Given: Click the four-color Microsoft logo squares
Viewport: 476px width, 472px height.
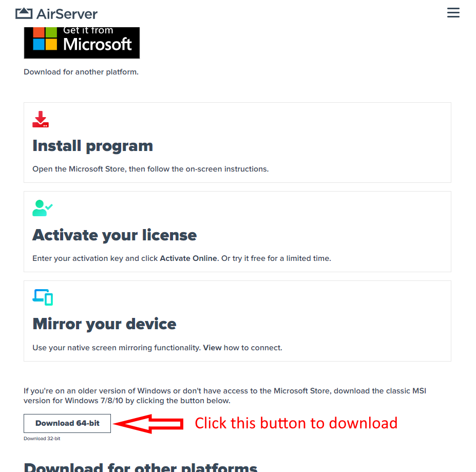Looking at the screenshot, I should click(x=45, y=39).
